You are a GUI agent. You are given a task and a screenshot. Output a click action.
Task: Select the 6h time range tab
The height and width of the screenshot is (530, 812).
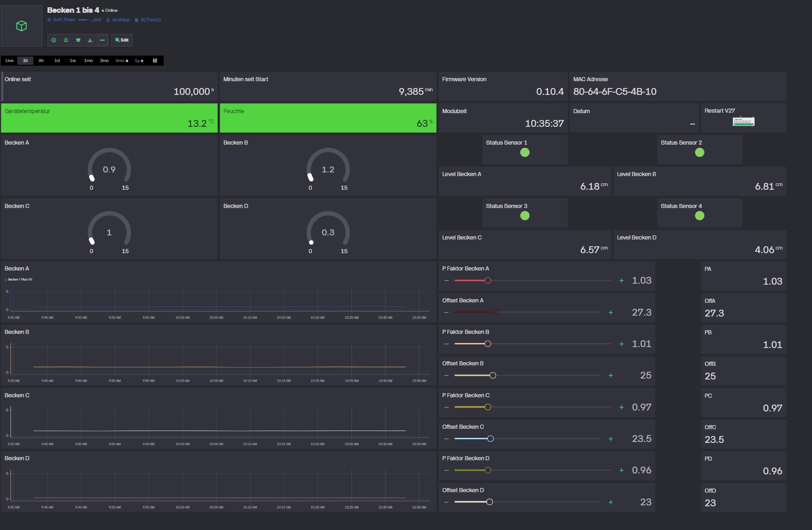click(41, 61)
